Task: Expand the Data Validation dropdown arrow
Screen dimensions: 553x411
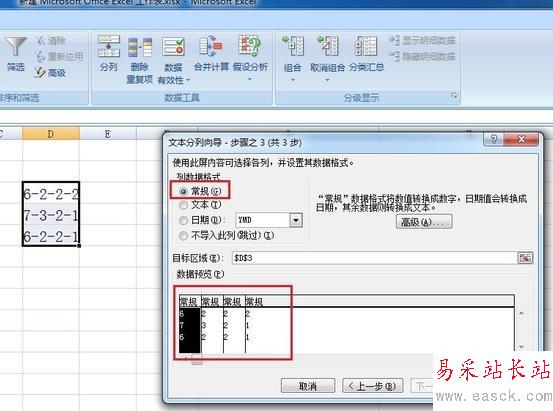Action: (188, 80)
